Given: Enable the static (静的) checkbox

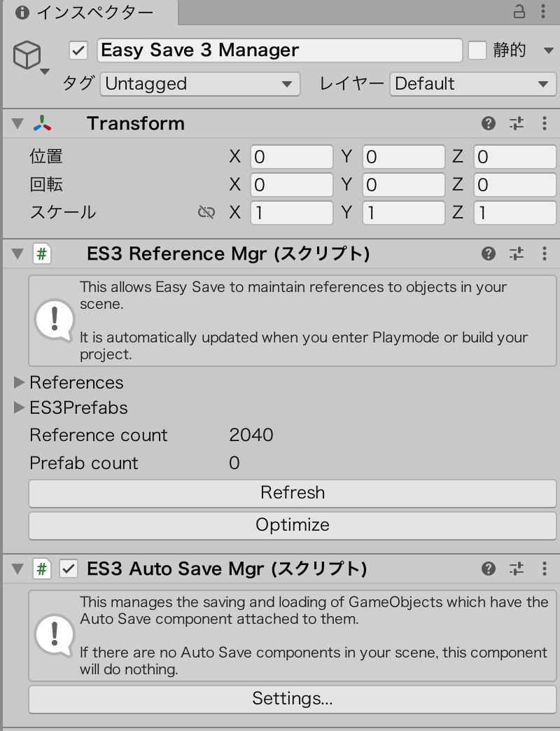Looking at the screenshot, I should click(x=477, y=50).
